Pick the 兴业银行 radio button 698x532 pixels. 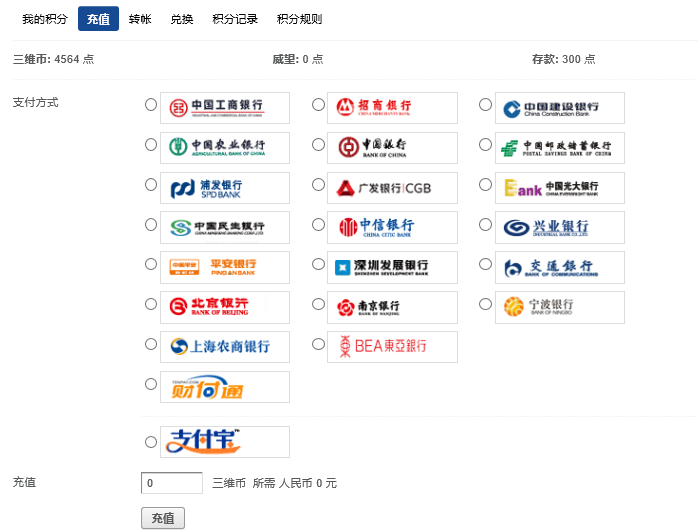click(x=485, y=224)
